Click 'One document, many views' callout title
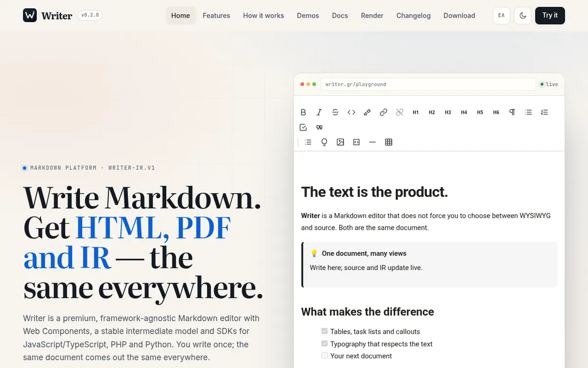The image size is (588, 368). tap(364, 254)
